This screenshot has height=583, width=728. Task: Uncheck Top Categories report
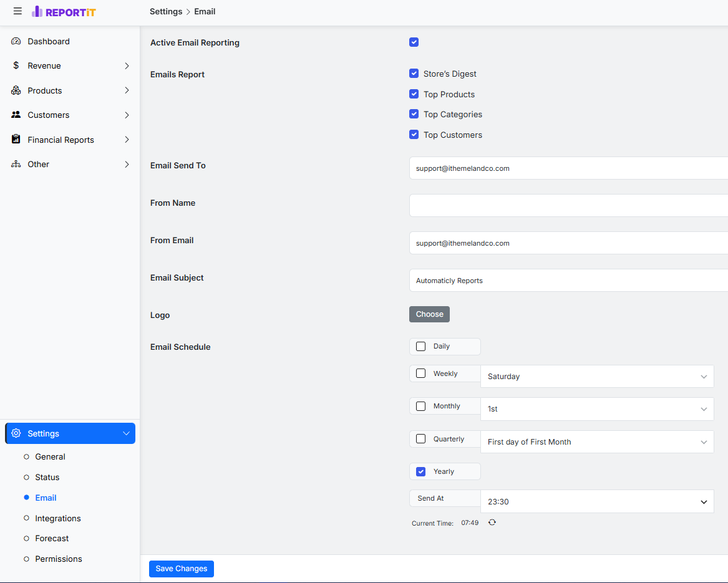point(414,113)
